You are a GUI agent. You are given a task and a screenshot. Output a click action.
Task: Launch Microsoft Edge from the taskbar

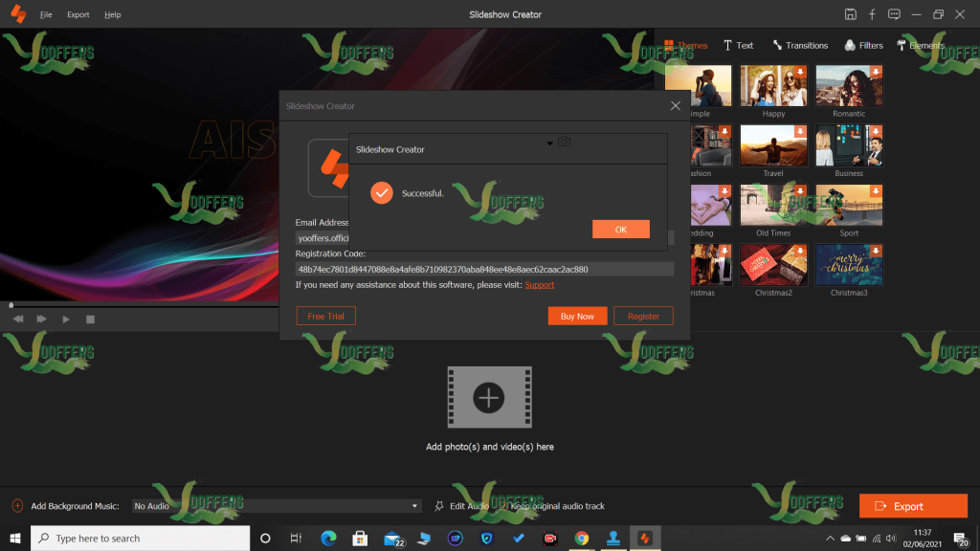pyautogui.click(x=328, y=538)
